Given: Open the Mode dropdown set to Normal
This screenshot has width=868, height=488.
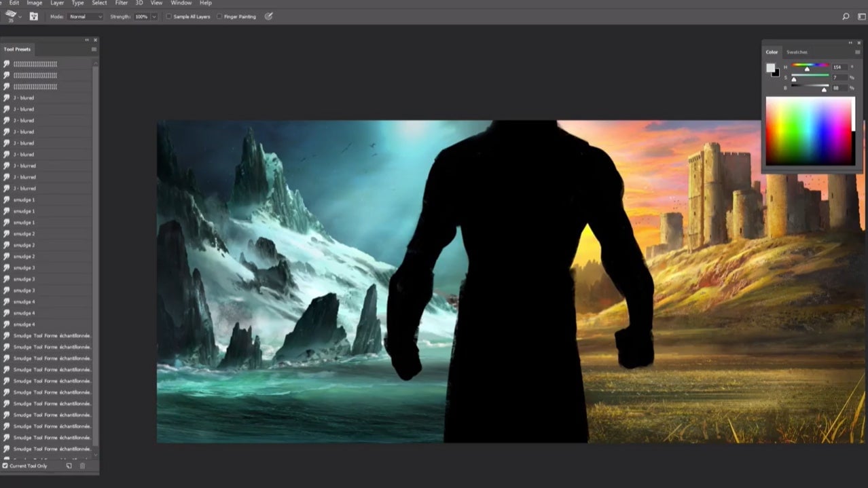Looking at the screenshot, I should [x=86, y=16].
